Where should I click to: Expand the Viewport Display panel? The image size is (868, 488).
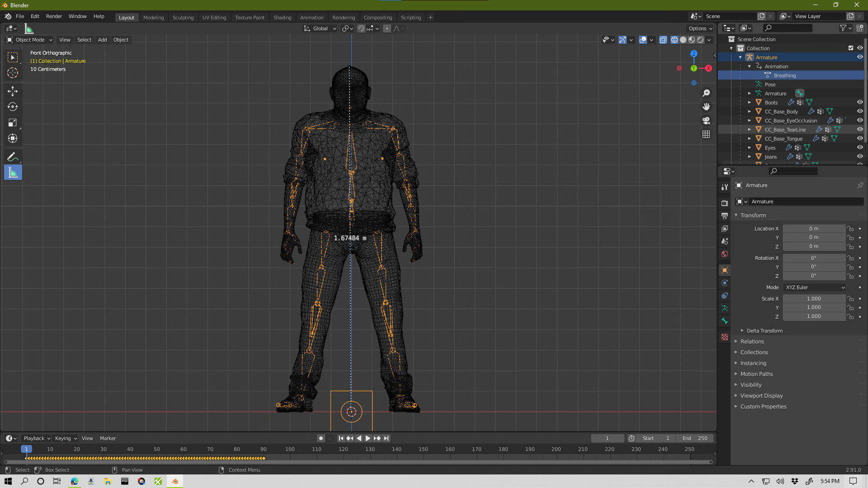coord(761,396)
